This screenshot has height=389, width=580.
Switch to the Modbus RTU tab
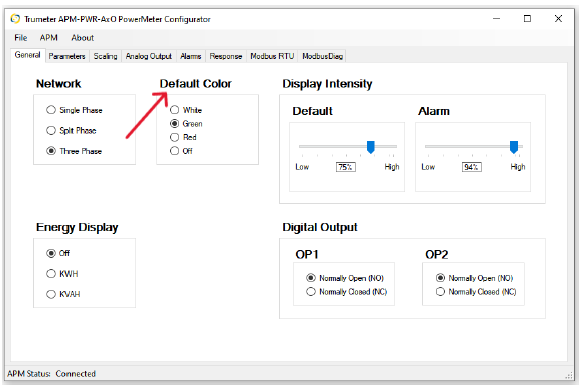(x=272, y=56)
